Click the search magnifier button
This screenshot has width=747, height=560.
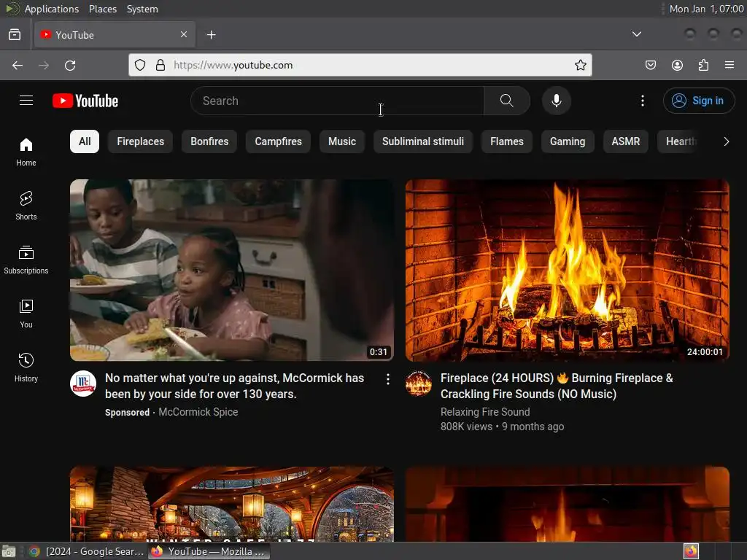click(507, 101)
